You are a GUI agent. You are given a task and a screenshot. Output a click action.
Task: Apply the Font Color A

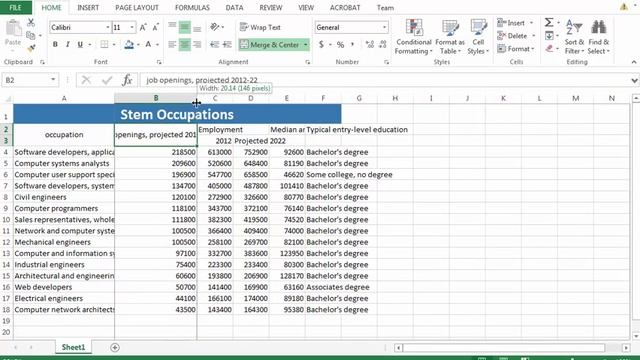(x=148, y=44)
